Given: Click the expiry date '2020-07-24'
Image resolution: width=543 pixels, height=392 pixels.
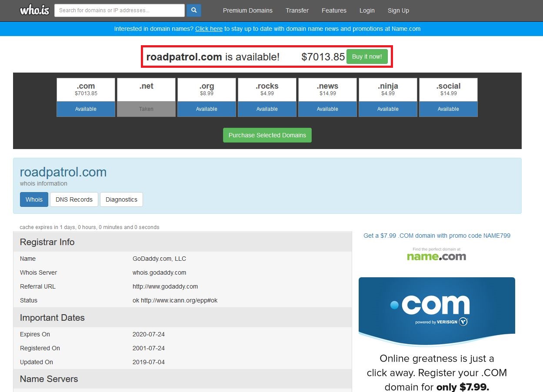Looking at the screenshot, I should click(149, 334).
